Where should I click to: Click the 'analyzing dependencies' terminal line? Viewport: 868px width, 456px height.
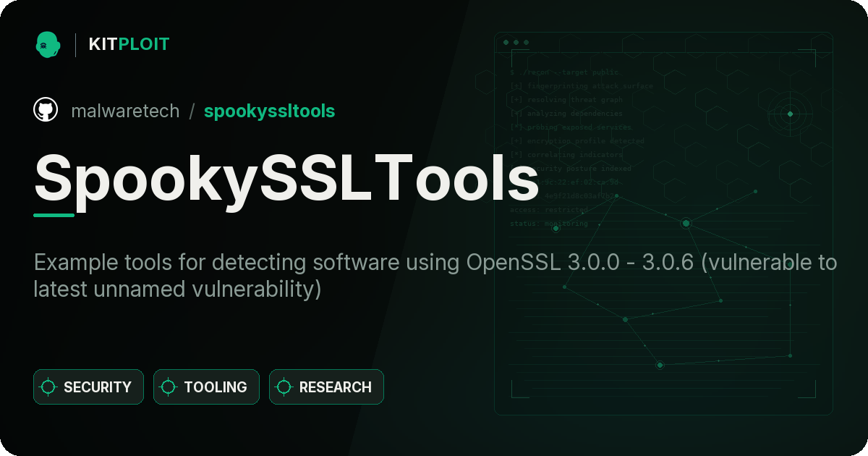(x=566, y=114)
